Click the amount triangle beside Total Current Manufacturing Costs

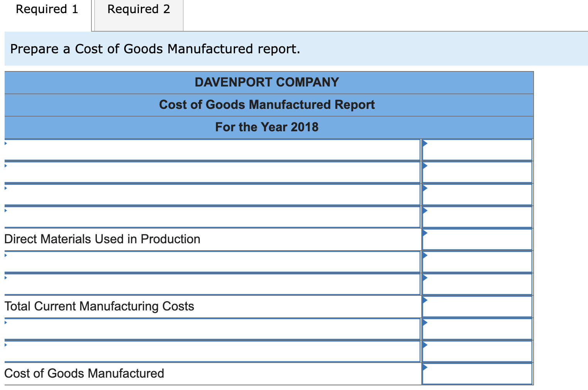click(x=424, y=300)
